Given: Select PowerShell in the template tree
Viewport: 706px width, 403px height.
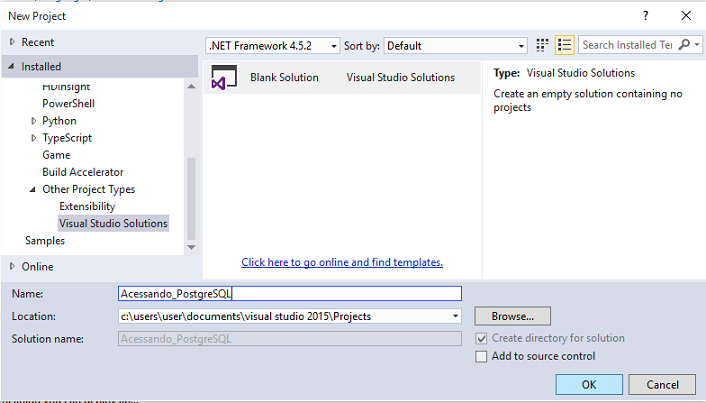Looking at the screenshot, I should tap(68, 104).
